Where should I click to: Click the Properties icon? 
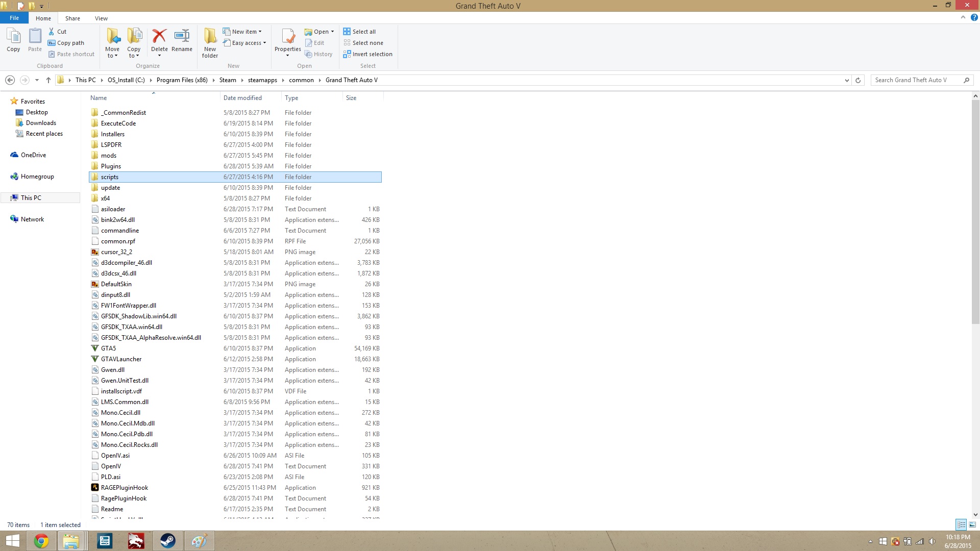[x=288, y=37]
